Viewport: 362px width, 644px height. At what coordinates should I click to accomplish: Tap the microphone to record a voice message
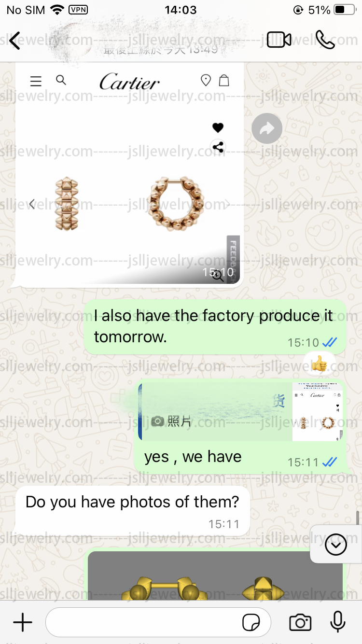tap(338, 622)
